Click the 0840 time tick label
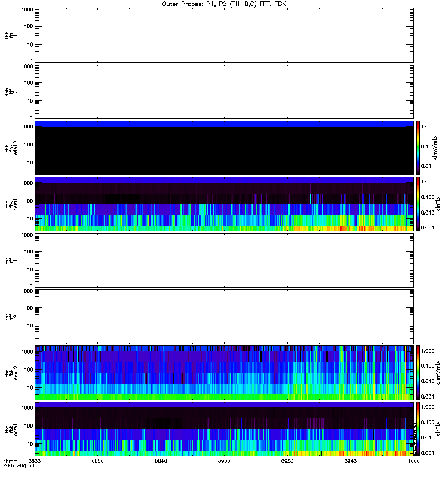This screenshot has width=448, height=478. 161,461
